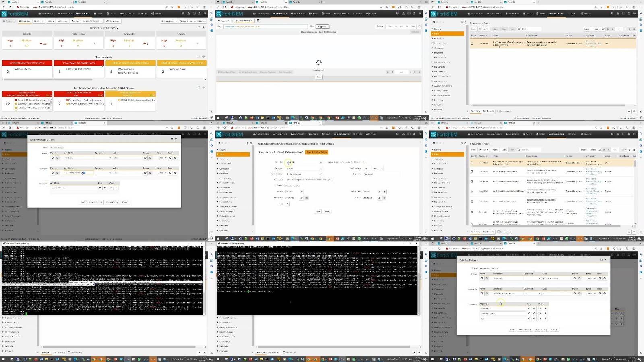Toggle bottom pane checkbox below left terminal window
Viewport: 644px width, 362px height.
69,352
